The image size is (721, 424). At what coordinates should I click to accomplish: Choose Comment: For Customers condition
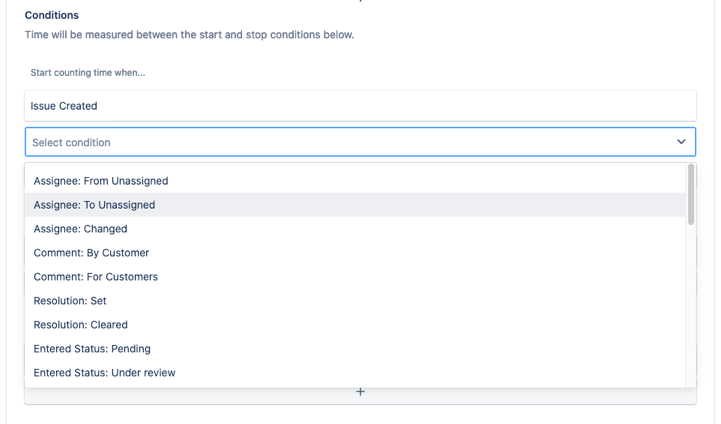click(96, 277)
